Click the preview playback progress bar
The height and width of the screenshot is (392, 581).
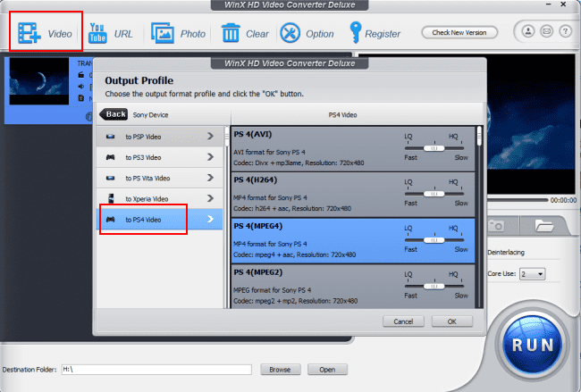[x=517, y=200]
